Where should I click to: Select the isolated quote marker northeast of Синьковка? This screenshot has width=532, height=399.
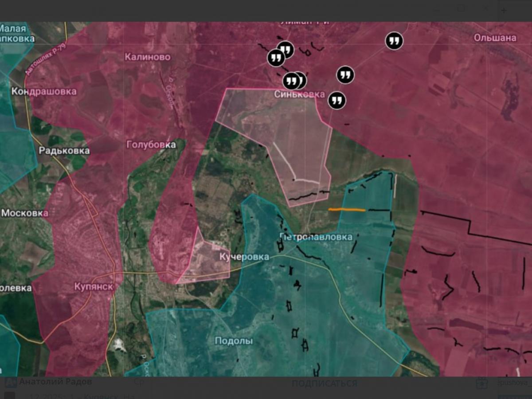click(x=345, y=75)
